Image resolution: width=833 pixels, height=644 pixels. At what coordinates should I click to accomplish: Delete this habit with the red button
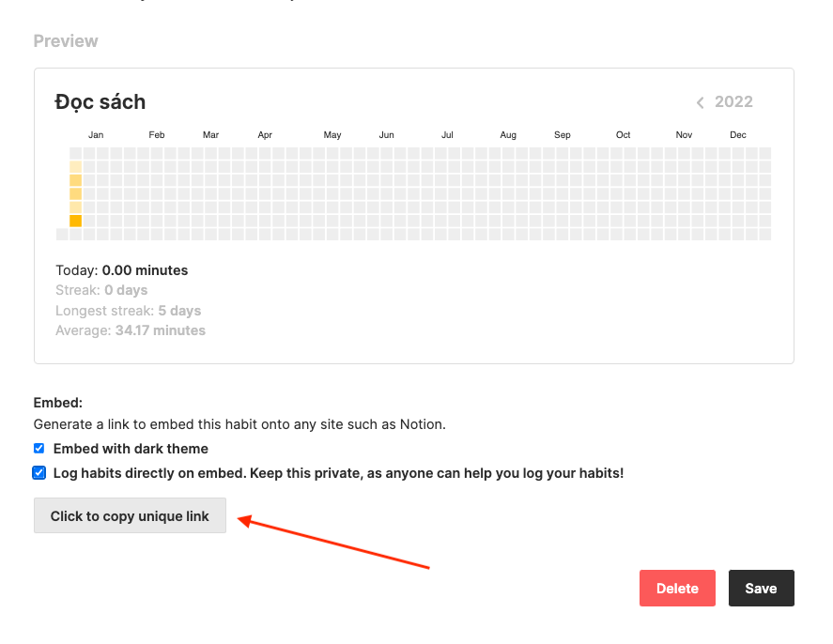677,589
